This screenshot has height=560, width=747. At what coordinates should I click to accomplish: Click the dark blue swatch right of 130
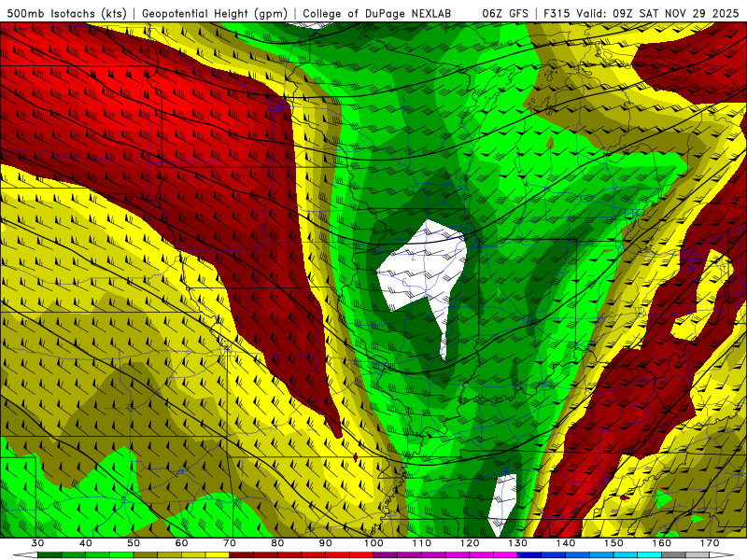tap(529, 555)
